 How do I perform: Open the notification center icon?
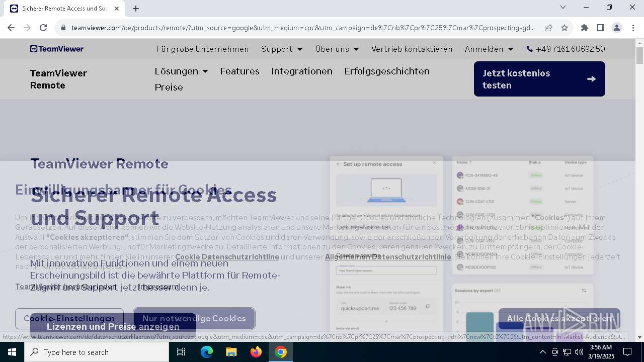pos(627,352)
